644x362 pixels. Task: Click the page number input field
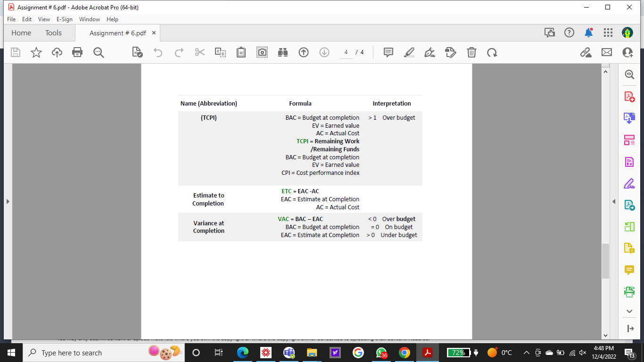tap(346, 52)
